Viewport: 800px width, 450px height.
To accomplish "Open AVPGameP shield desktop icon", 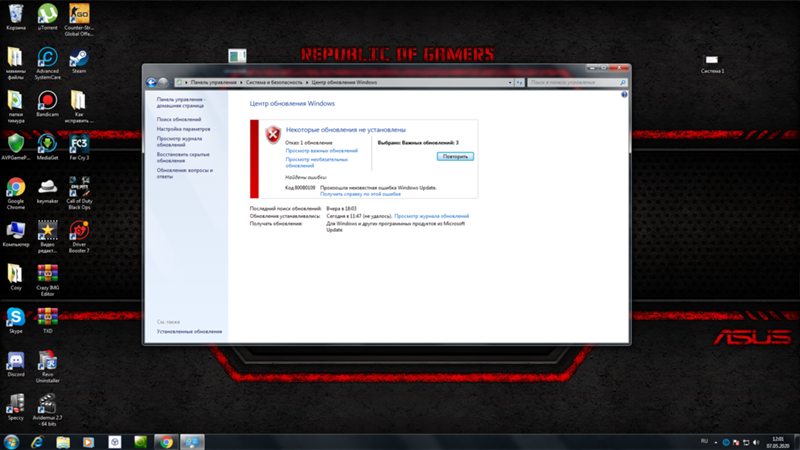I will pos(16,147).
